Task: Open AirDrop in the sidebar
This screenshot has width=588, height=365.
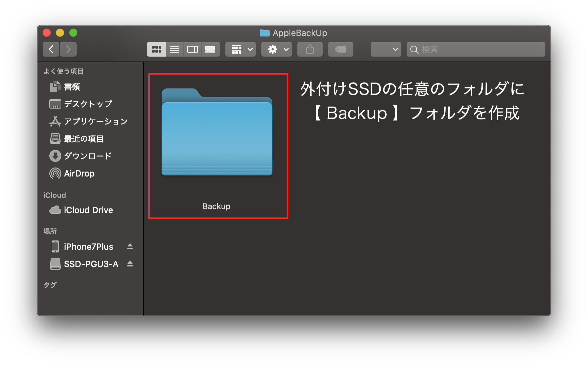Action: click(79, 174)
